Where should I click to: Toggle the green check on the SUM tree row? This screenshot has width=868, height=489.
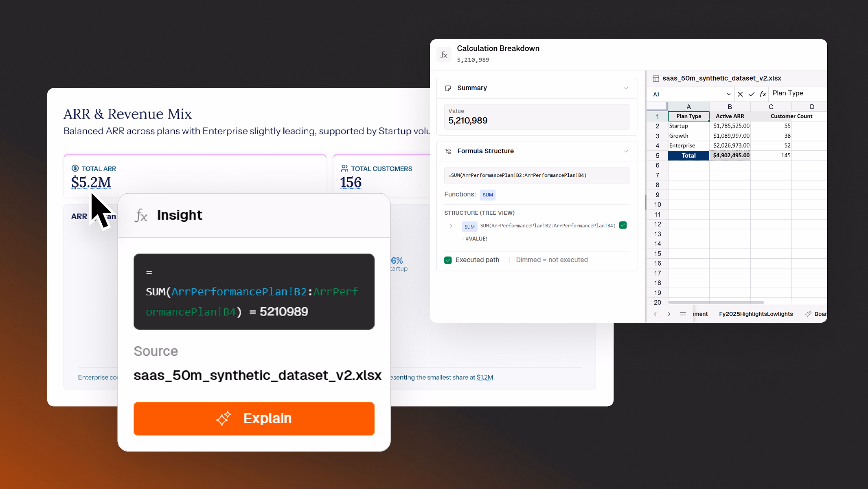tap(623, 225)
